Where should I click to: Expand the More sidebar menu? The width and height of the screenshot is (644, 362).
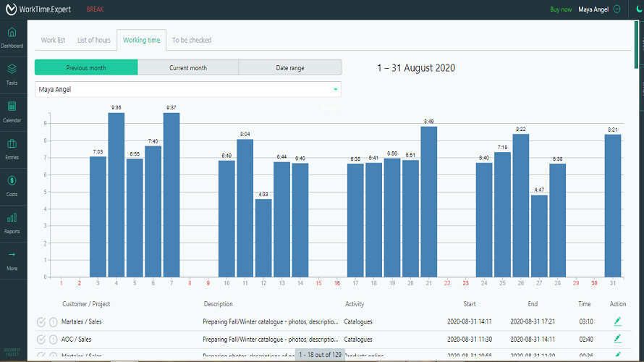(x=12, y=259)
